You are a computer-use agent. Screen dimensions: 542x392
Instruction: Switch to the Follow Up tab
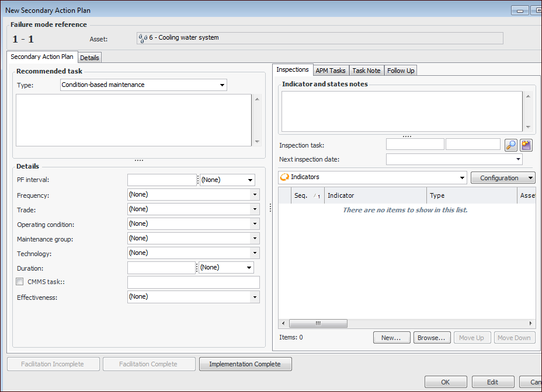401,71
